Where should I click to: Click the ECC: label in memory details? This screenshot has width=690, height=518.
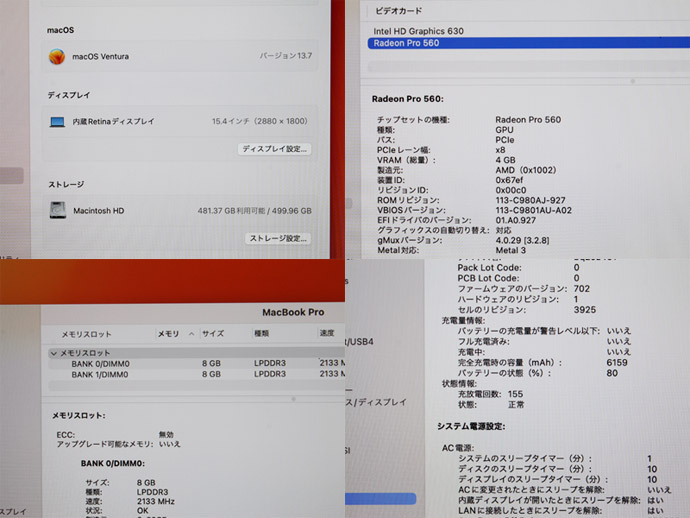66,435
